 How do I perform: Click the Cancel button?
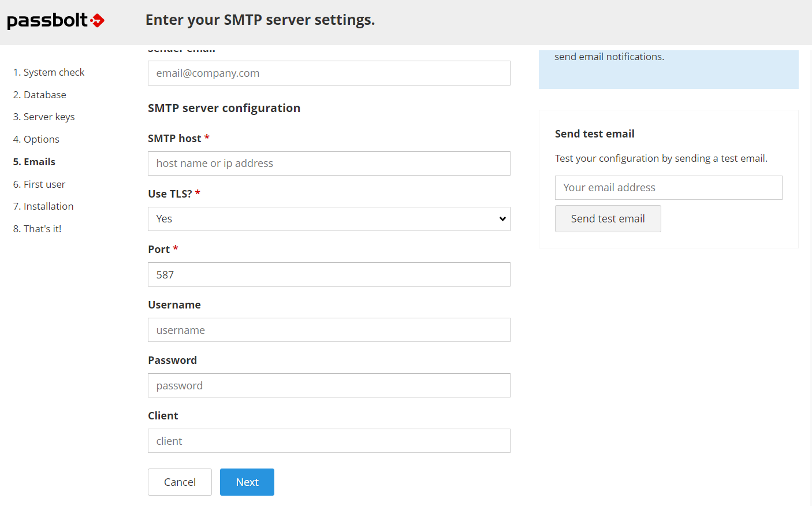click(180, 481)
